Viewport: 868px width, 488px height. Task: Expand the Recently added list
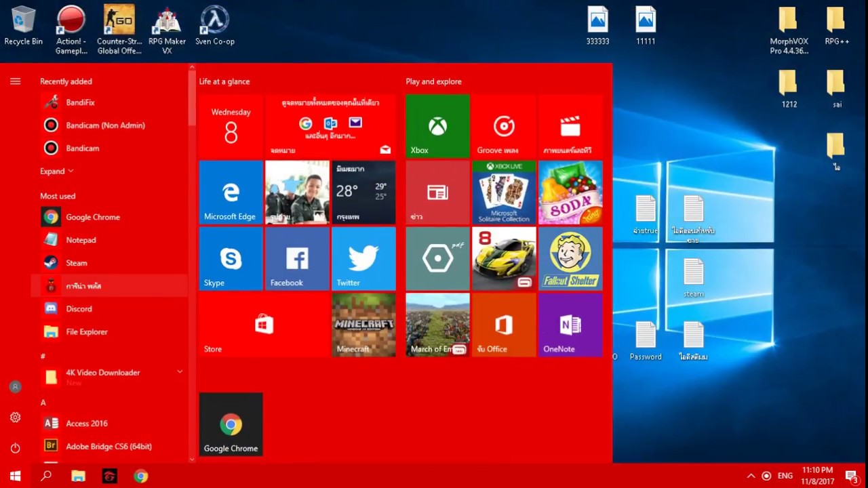[56, 171]
